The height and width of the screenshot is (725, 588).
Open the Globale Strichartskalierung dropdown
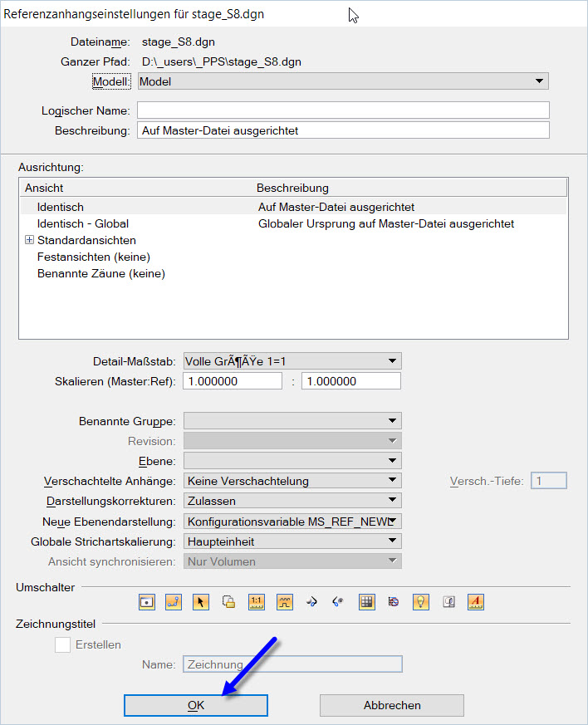point(292,541)
